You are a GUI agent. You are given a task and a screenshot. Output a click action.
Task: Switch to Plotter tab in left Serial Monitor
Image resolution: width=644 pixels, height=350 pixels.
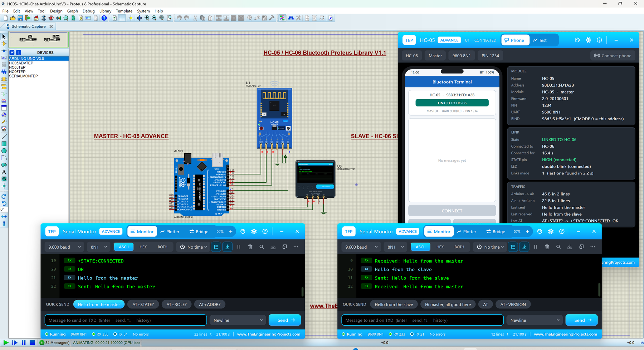[170, 231]
